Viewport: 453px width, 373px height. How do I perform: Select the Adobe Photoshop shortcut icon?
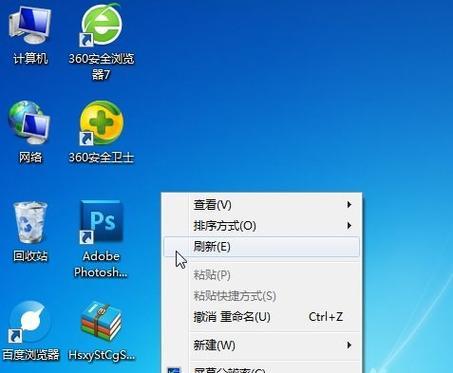click(101, 221)
